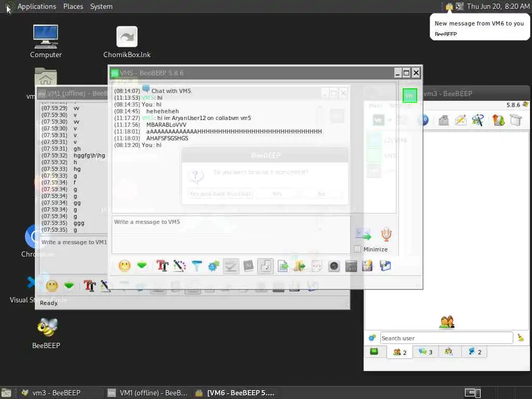Viewport: 532px width, 399px height.
Task: Click the pencil edit icon in vm3 toolbar
Action: pos(461,120)
